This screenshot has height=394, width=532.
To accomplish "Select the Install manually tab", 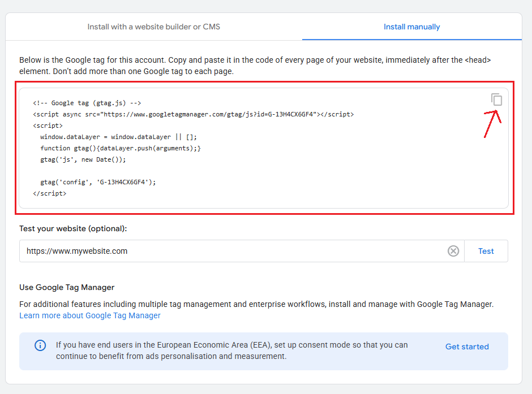I will tap(412, 27).
